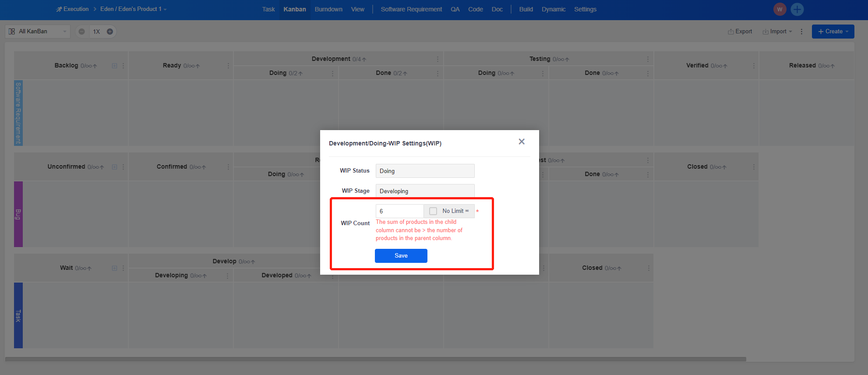The width and height of the screenshot is (868, 375).
Task: Click the Save button
Action: coord(401,256)
